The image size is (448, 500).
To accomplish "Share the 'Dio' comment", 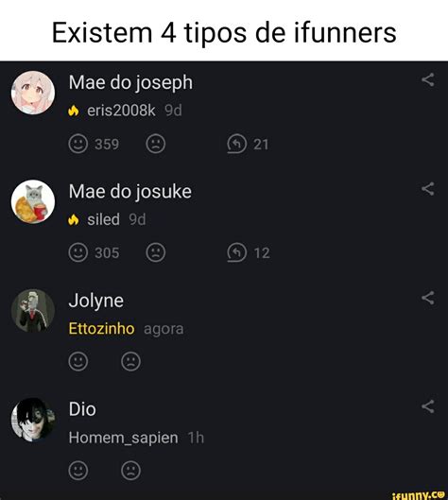I will point(428,406).
